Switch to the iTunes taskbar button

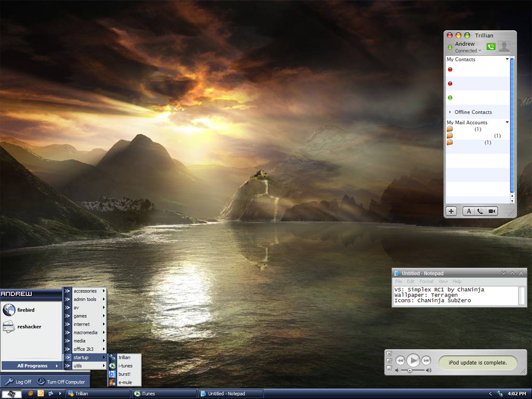tap(164, 394)
